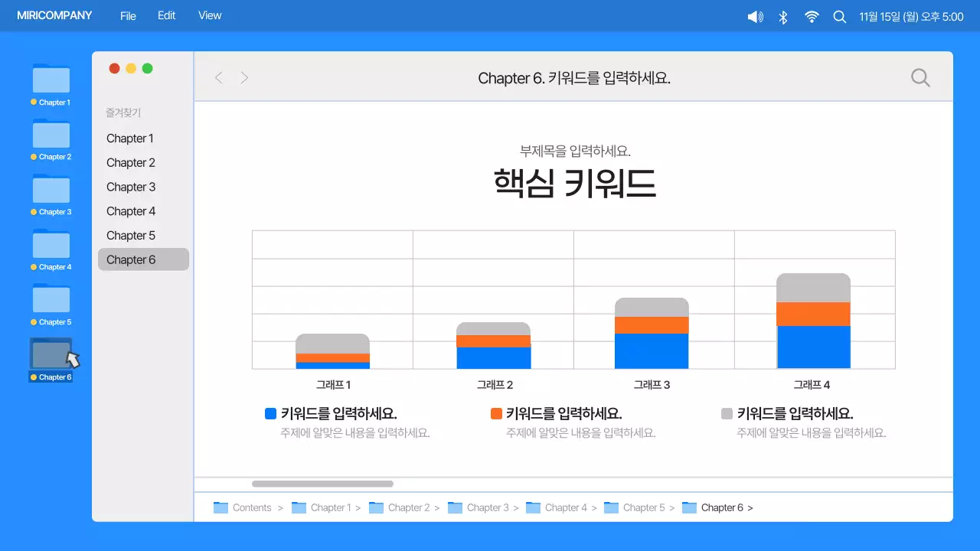
Task: Select Chapter 1 in the sidebar list
Action: click(130, 138)
